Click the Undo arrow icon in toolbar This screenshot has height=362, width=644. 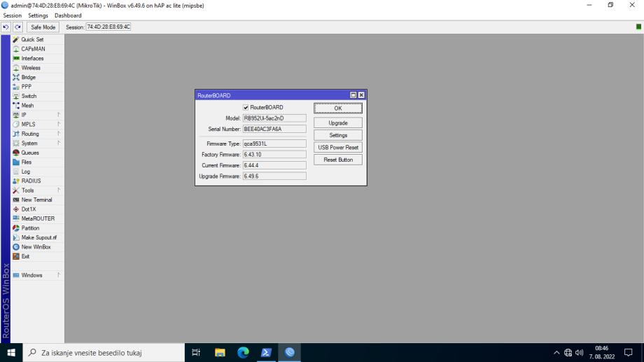tap(6, 27)
